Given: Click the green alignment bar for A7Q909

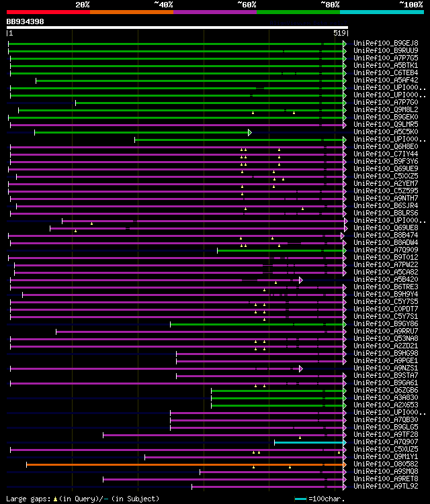Looking at the screenshot, I should (x=280, y=251).
